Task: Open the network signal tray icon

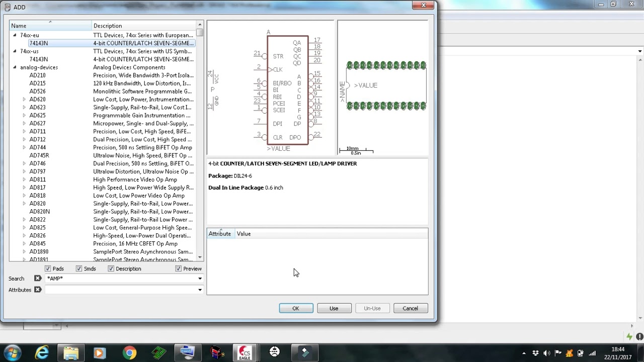Action: click(x=592, y=353)
